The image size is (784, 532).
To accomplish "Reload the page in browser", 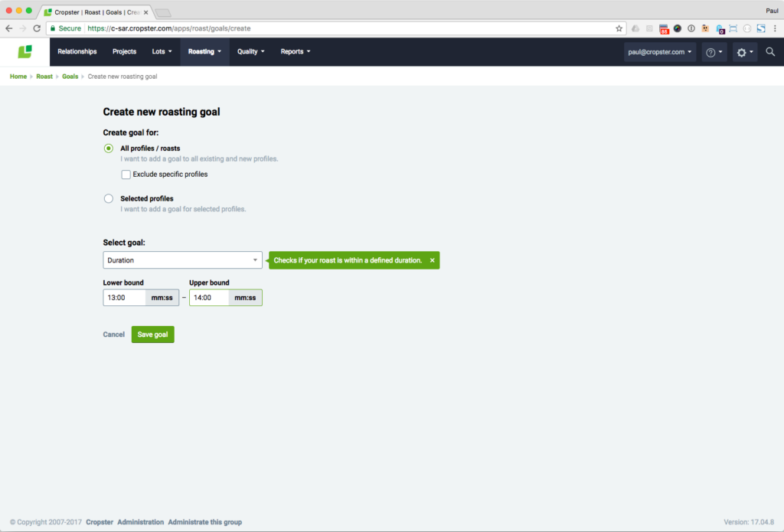I will 37,28.
